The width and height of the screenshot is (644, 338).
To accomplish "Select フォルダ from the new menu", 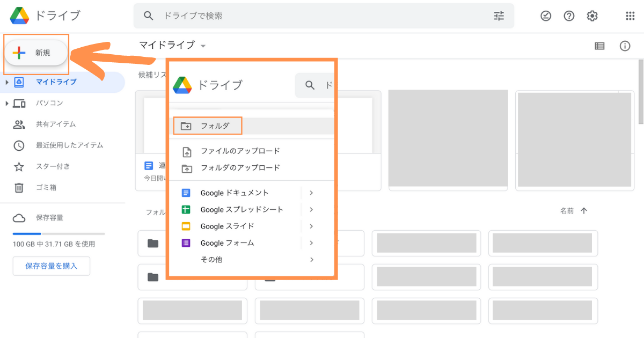I will coord(217,126).
